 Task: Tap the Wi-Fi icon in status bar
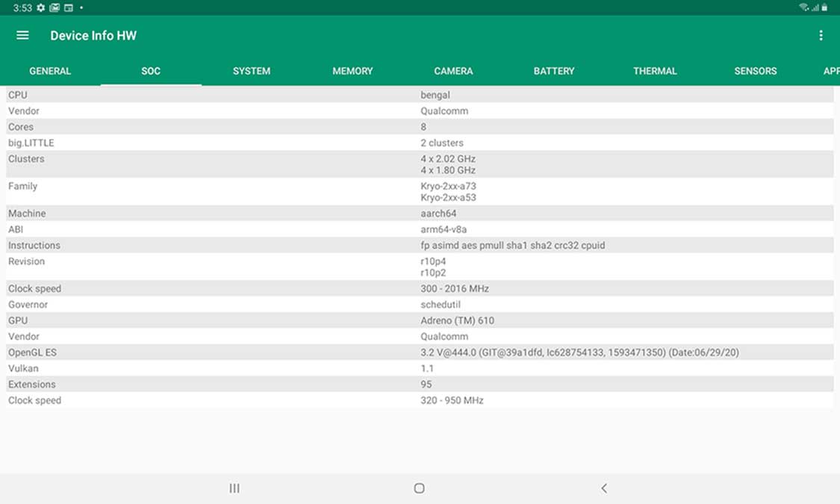tap(803, 7)
